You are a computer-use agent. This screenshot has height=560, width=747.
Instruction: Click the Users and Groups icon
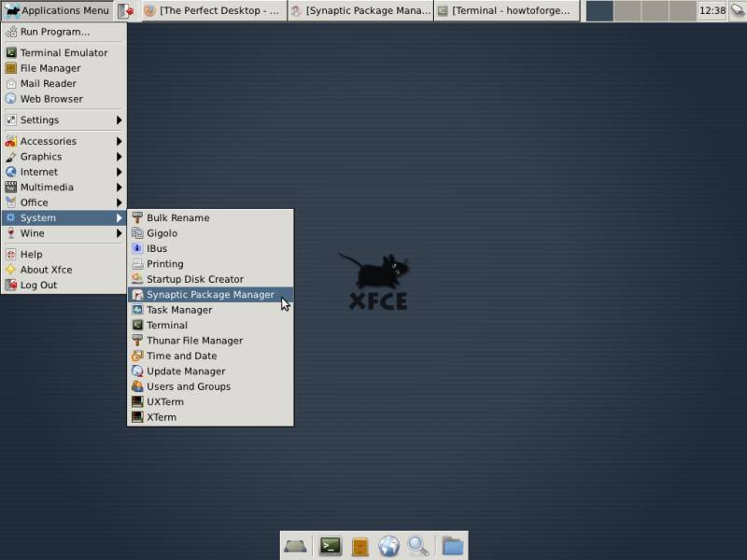137,386
